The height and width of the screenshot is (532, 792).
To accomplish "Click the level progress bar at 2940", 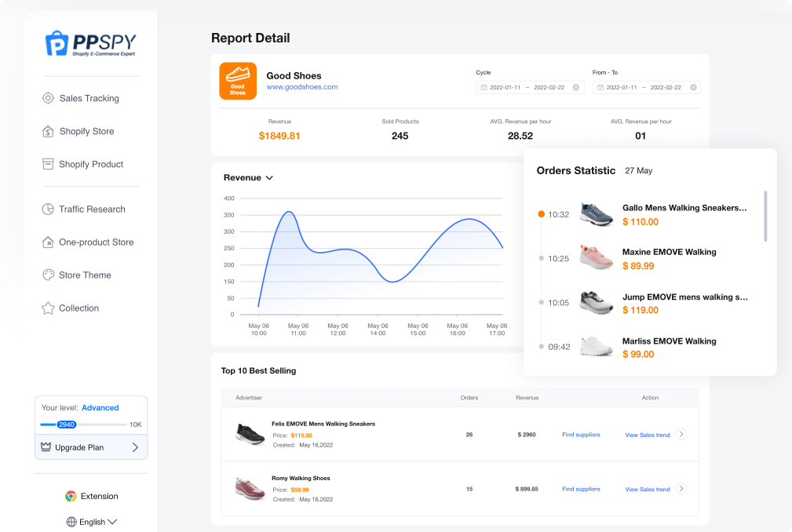I will pos(67,425).
